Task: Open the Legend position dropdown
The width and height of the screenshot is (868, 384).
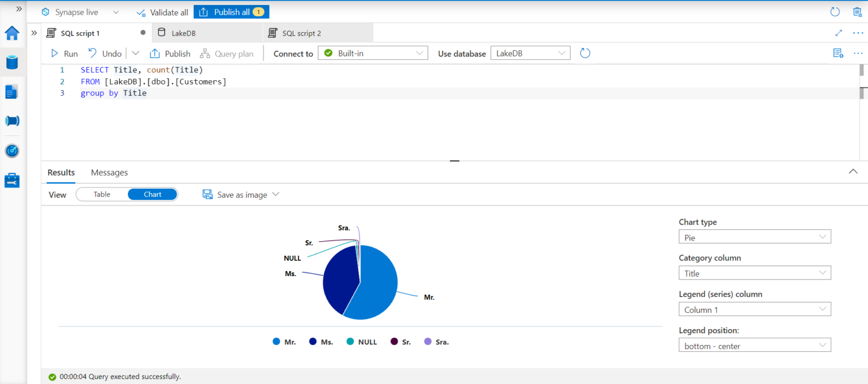Action: (x=754, y=346)
